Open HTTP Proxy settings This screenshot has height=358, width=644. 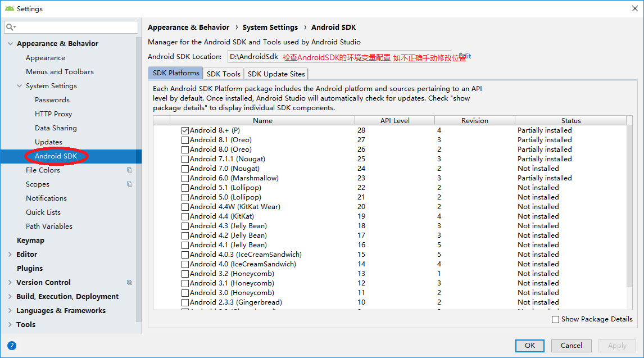pos(53,114)
